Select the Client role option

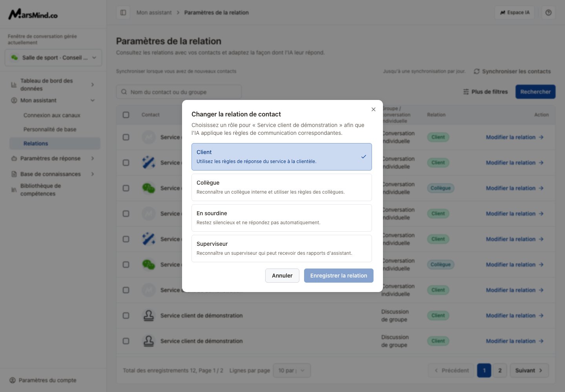pyautogui.click(x=282, y=157)
